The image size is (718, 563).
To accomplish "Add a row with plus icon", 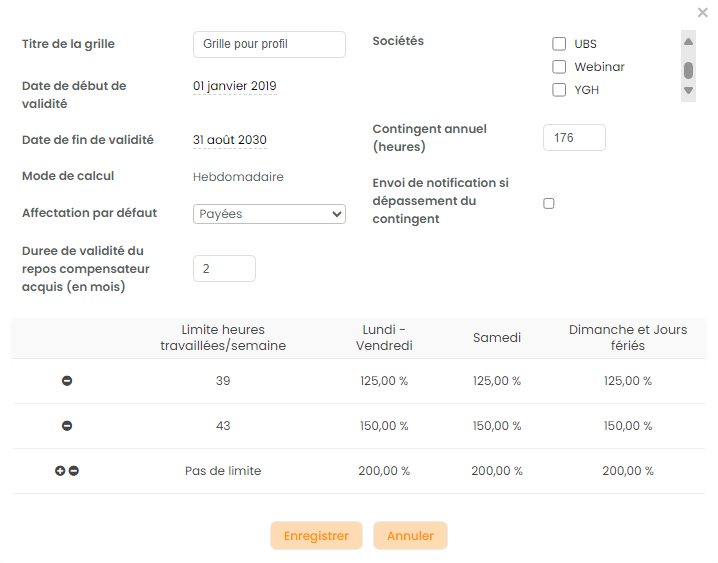I will tap(60, 471).
